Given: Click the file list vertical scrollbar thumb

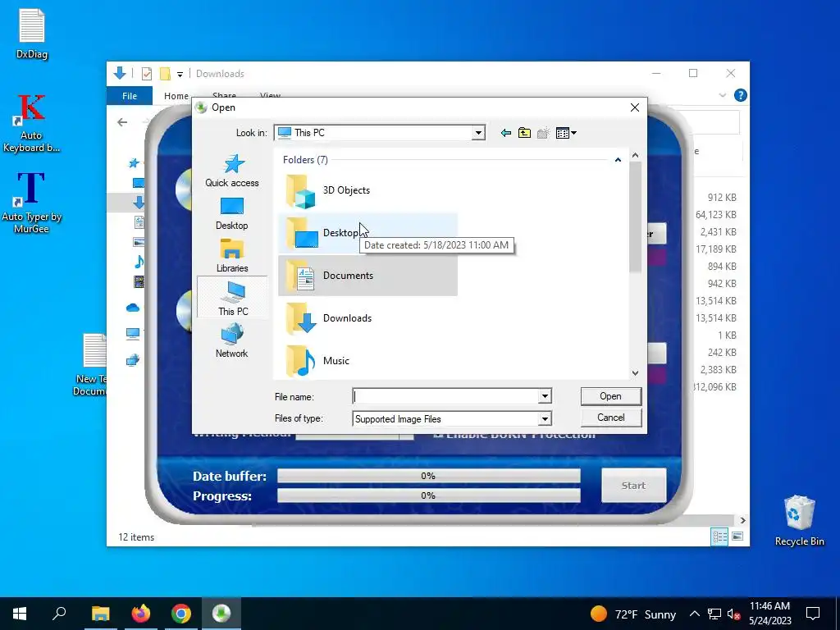Looking at the screenshot, I should coord(636,217).
